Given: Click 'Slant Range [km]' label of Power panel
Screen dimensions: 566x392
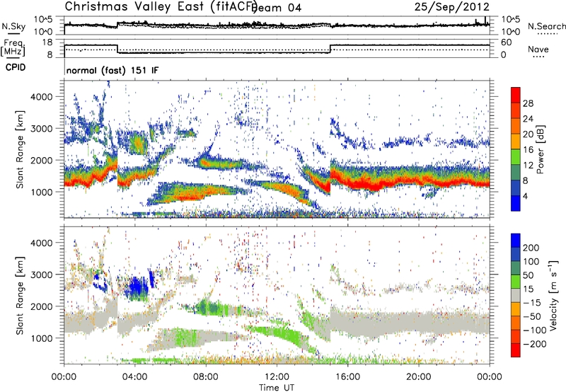Looking at the screenshot, I should (x=20, y=149).
